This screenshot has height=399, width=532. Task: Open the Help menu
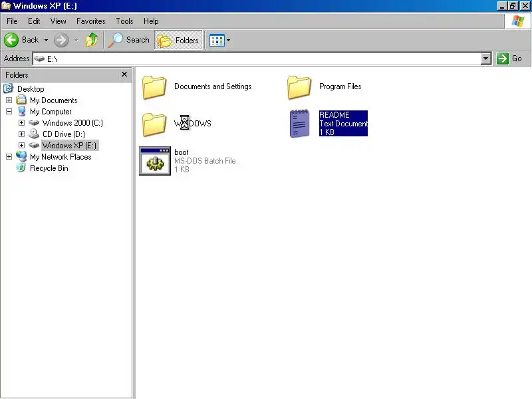click(x=151, y=21)
